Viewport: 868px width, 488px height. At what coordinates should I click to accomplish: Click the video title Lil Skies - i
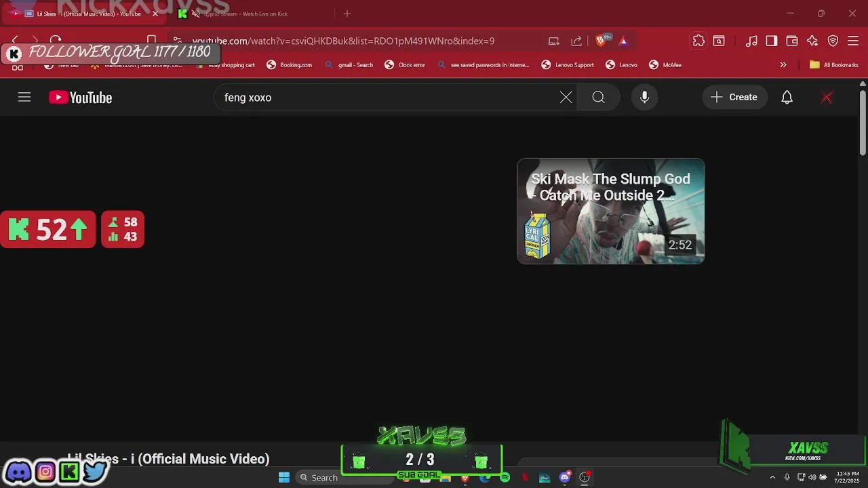168,459
